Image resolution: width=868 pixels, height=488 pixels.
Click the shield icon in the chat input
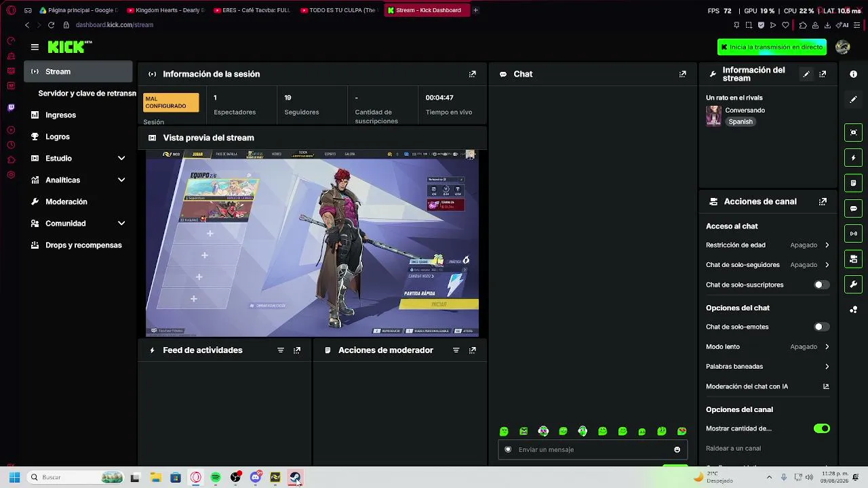(x=508, y=450)
